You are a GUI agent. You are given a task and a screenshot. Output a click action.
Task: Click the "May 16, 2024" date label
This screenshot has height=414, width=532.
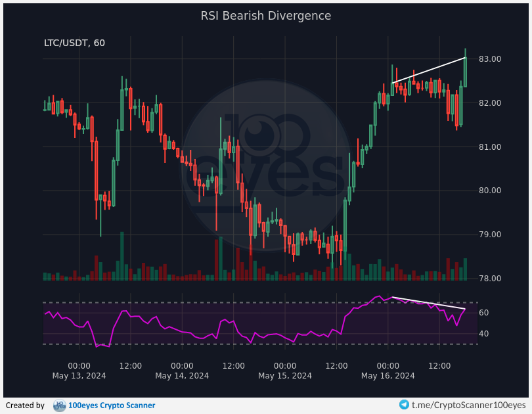click(388, 376)
